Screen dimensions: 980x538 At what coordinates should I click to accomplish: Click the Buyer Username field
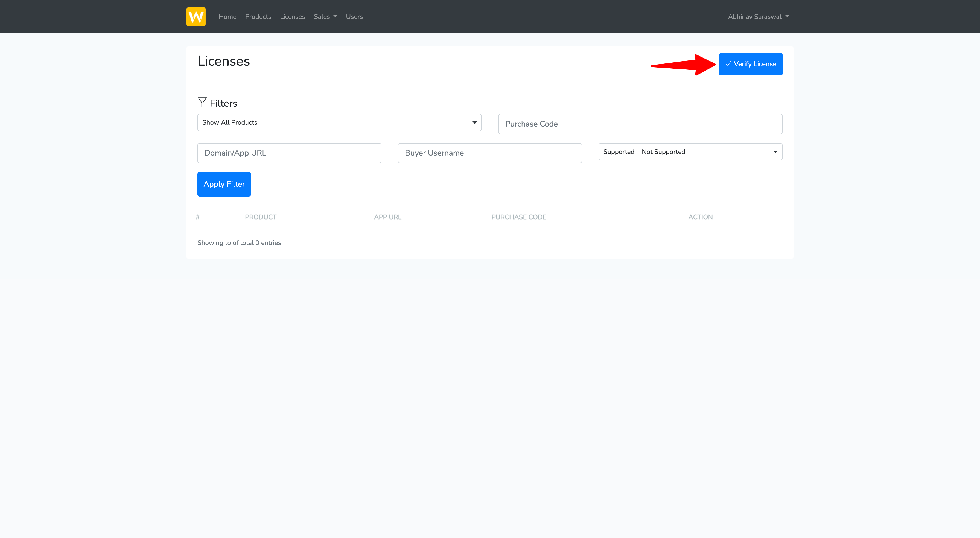490,153
